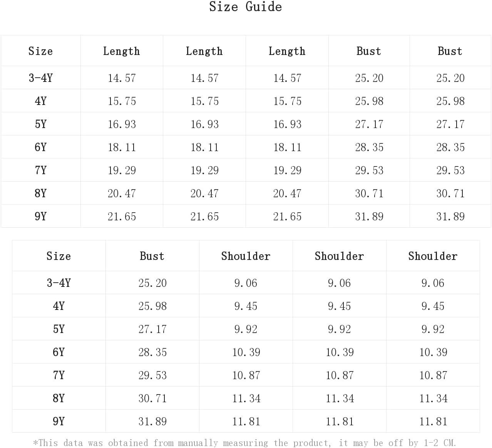Select the Bust header in bottom table
Image resolution: width=492 pixels, height=448 pixels.
pos(152,256)
